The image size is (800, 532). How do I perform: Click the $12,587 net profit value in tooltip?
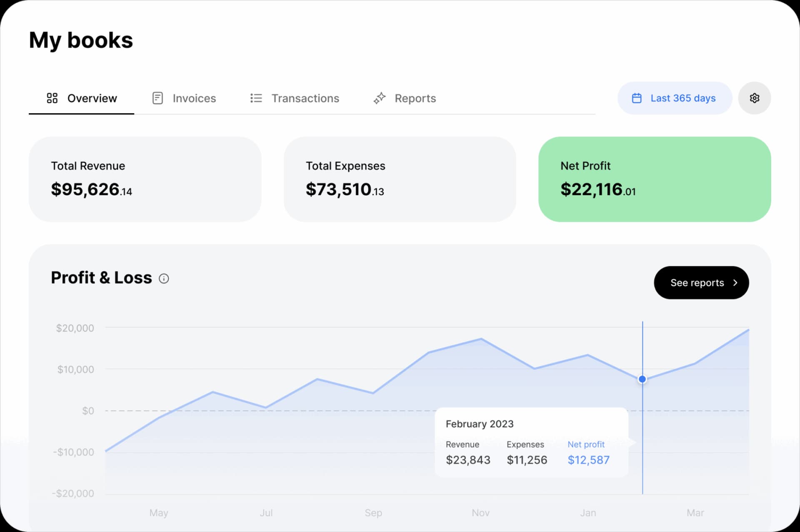point(588,460)
